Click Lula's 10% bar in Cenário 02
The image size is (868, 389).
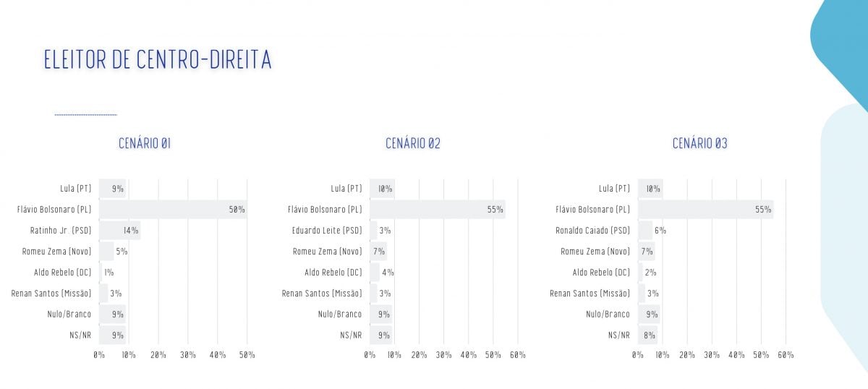pyautogui.click(x=382, y=189)
